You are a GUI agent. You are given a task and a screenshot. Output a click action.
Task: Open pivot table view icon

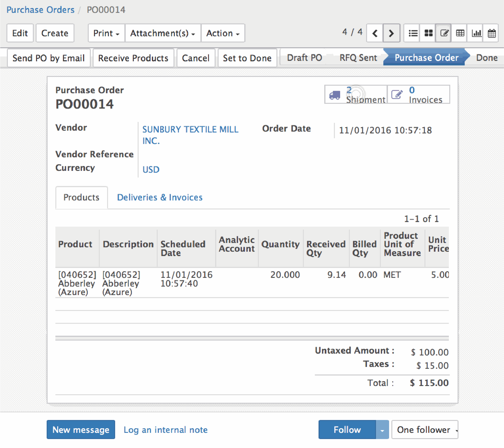point(460,33)
